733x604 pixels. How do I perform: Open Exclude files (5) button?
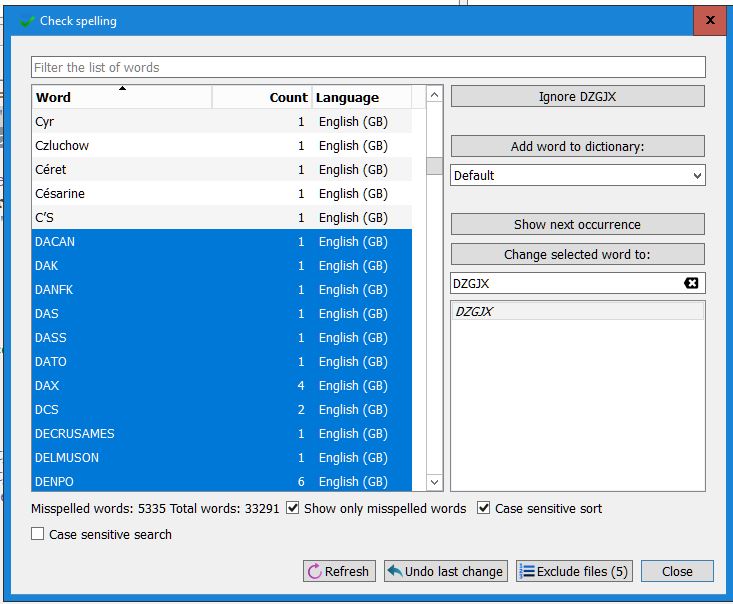coord(574,571)
